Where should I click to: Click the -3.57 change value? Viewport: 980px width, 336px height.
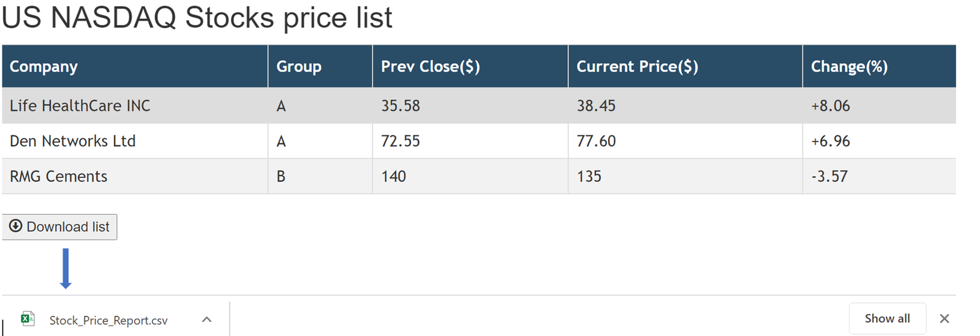click(829, 177)
